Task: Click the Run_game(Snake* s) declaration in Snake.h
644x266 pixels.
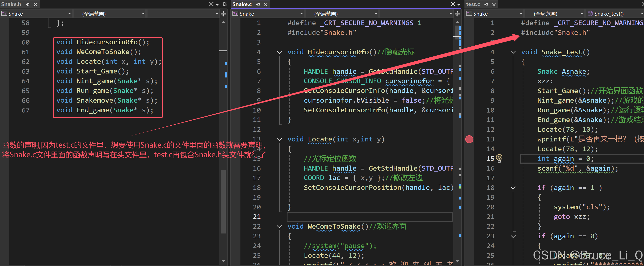Action: [x=105, y=91]
